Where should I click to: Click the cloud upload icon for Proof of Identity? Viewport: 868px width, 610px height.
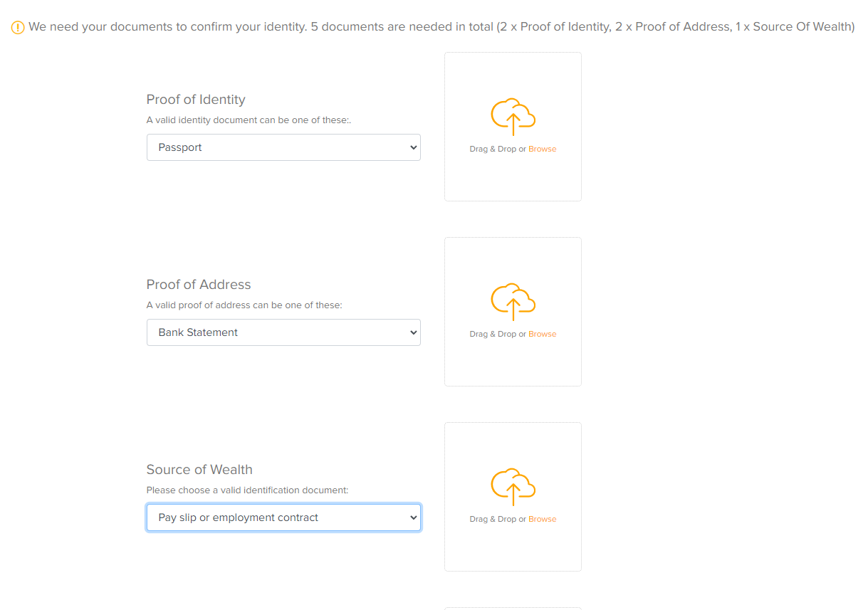tap(513, 117)
